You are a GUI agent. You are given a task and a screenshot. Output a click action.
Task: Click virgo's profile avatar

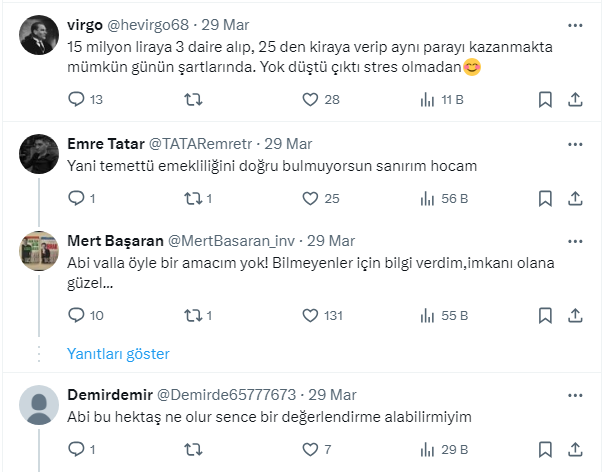pyautogui.click(x=39, y=37)
